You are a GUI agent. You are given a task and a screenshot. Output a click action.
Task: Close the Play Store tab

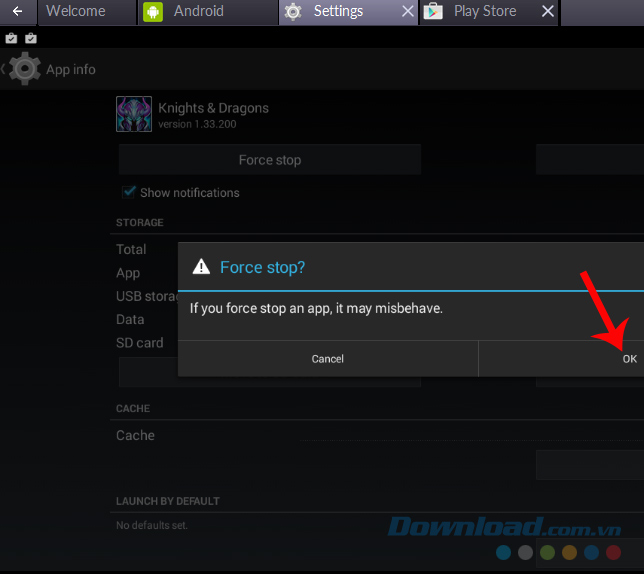(x=547, y=12)
